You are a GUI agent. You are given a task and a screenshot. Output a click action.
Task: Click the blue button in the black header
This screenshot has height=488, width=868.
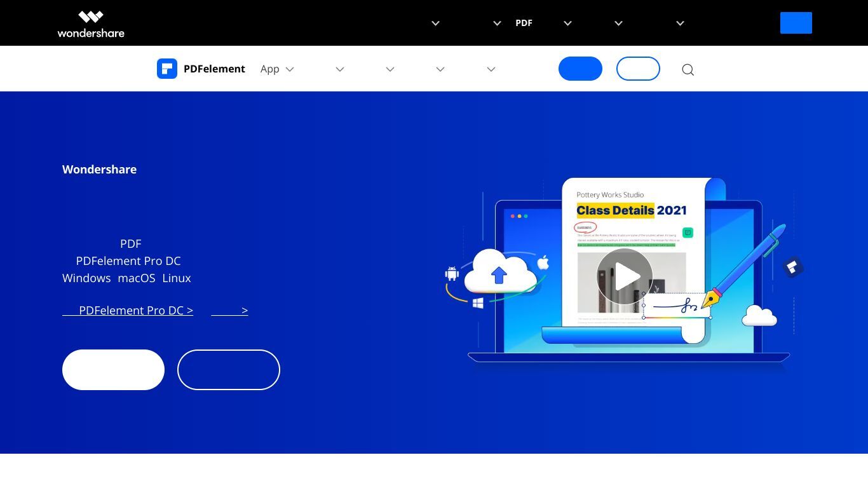click(796, 23)
